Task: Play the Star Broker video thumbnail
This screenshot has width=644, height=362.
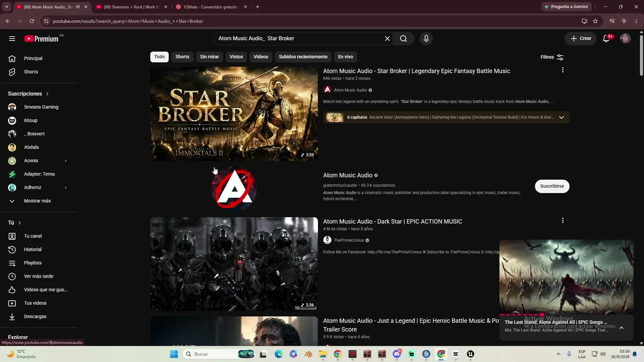Action: [x=234, y=114]
